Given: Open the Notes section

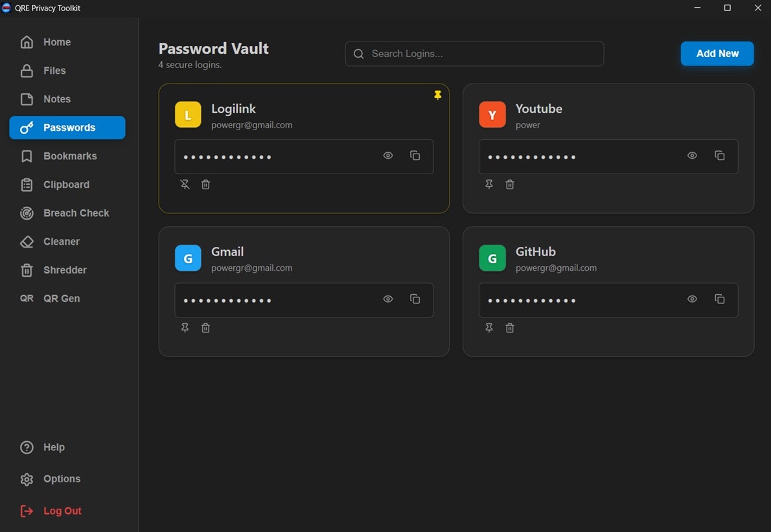Looking at the screenshot, I should click(56, 98).
